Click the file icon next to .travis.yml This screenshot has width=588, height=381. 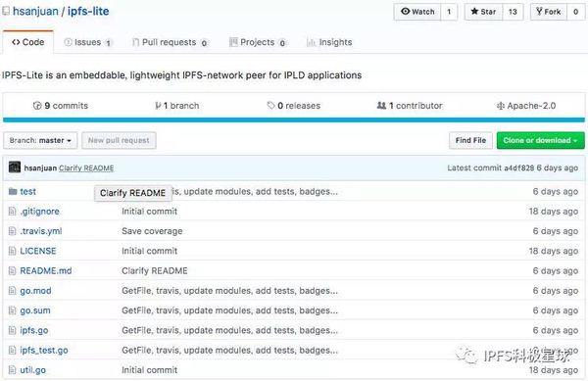13,231
